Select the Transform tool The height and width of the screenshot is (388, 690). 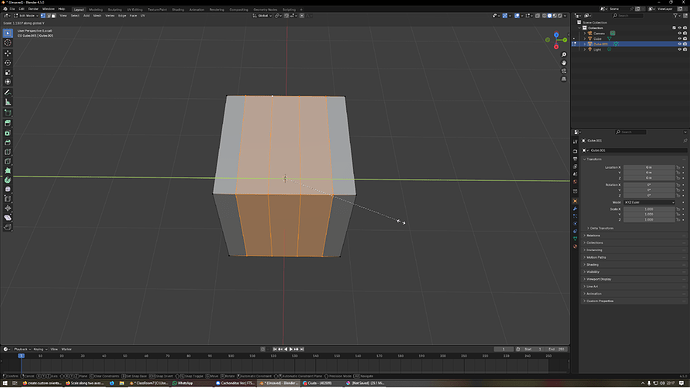[x=7, y=82]
